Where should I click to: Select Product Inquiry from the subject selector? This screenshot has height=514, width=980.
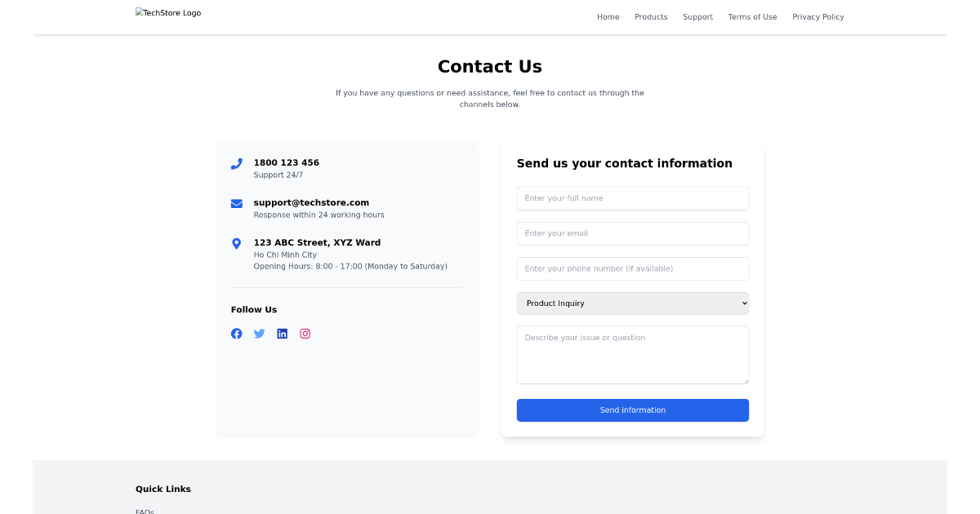click(x=632, y=303)
